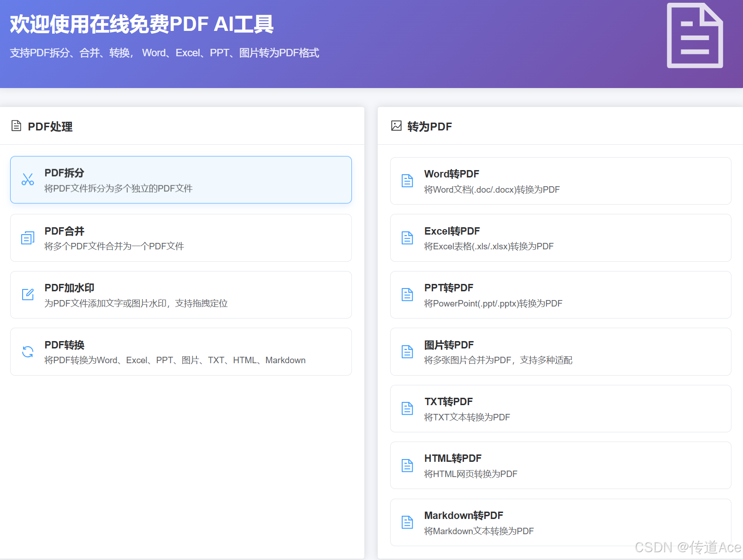Click the edit pencil icon for PDF加水印
Screen dimensions: 743x560
click(x=28, y=295)
